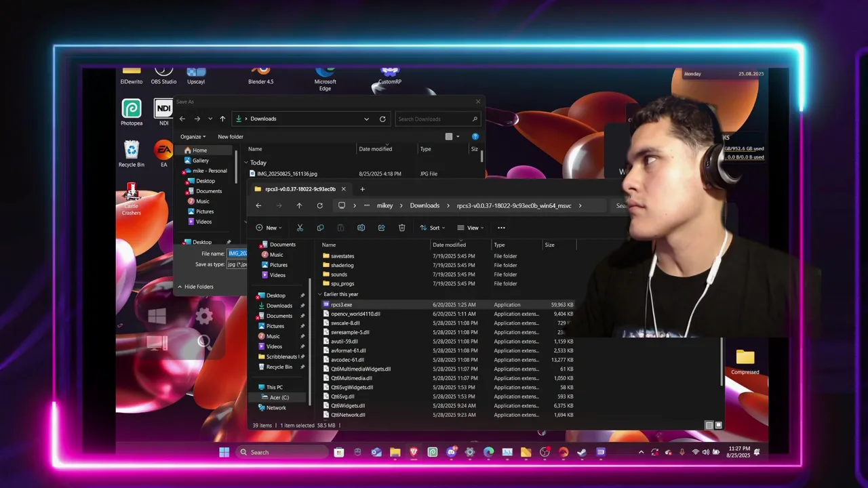Refresh the rpcs3 folder in Explorer
Image resolution: width=868 pixels, height=488 pixels.
click(x=319, y=205)
